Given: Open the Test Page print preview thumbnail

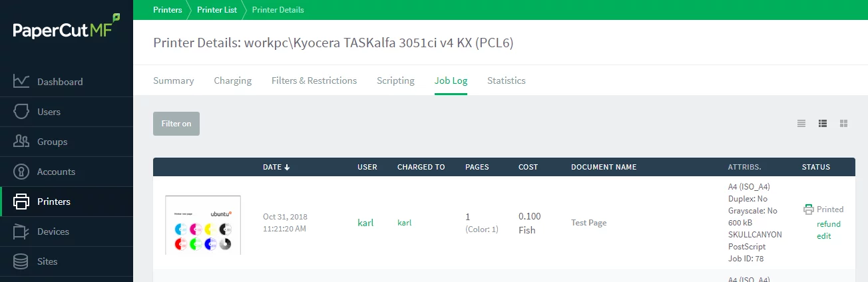Looking at the screenshot, I should coord(203,225).
